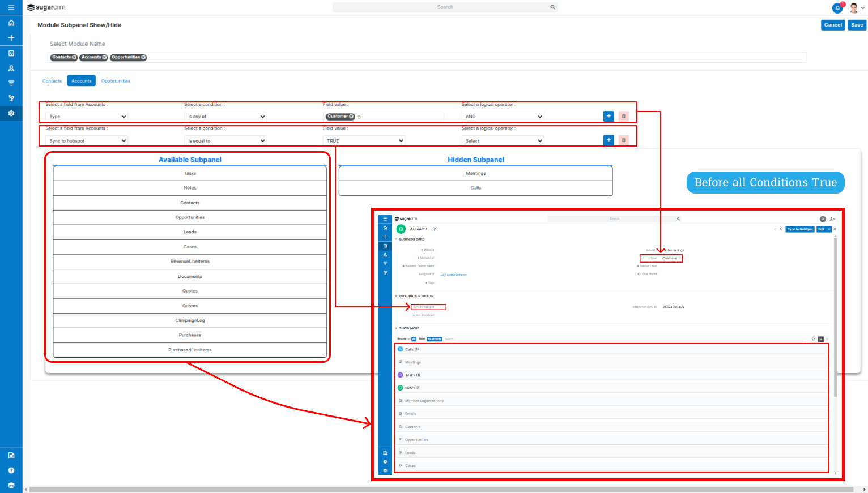Remove the Customer field value tag
The height and width of the screenshot is (493, 868).
coord(351,117)
